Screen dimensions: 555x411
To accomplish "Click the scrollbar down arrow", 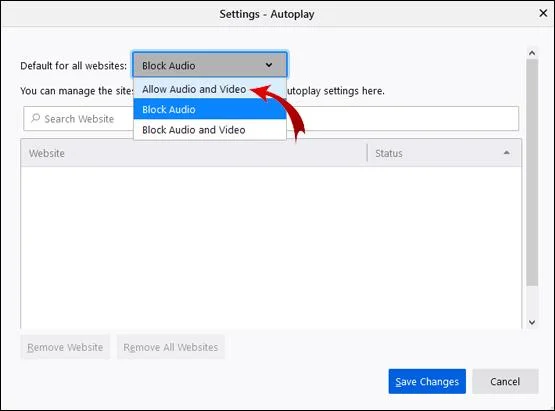I will click(x=532, y=322).
